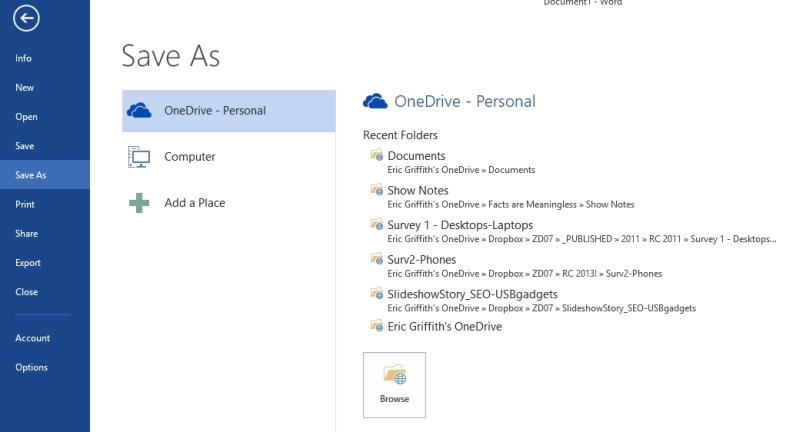786x432 pixels.
Task: Select OneDrive - Personal as save location
Action: (x=229, y=111)
